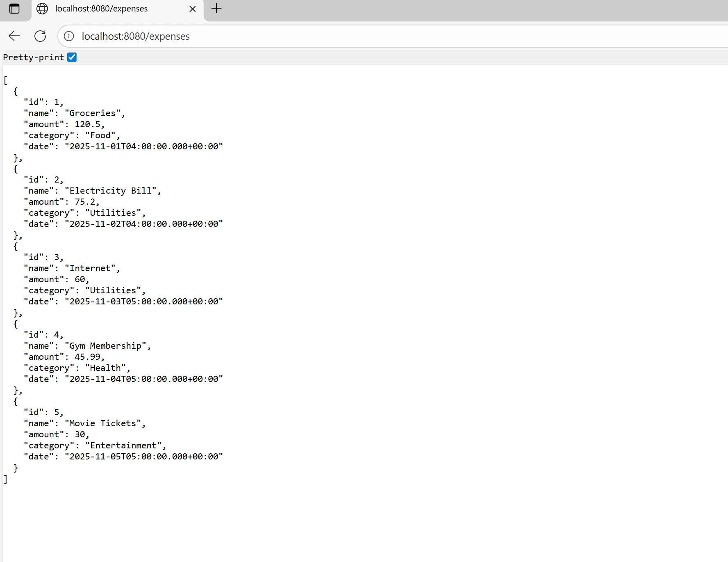
Task: Click the Pretty-print label text
Action: pos(33,57)
